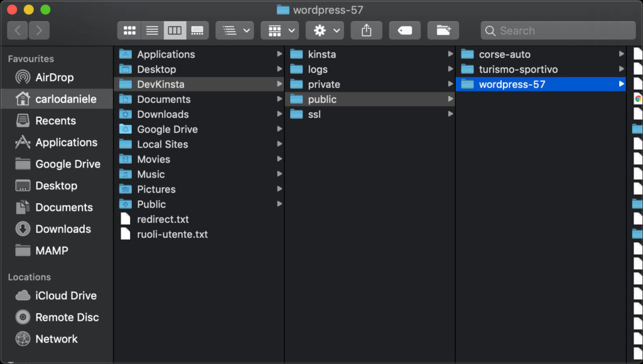This screenshot has width=643, height=364.
Task: Click the Share button
Action: (x=367, y=30)
